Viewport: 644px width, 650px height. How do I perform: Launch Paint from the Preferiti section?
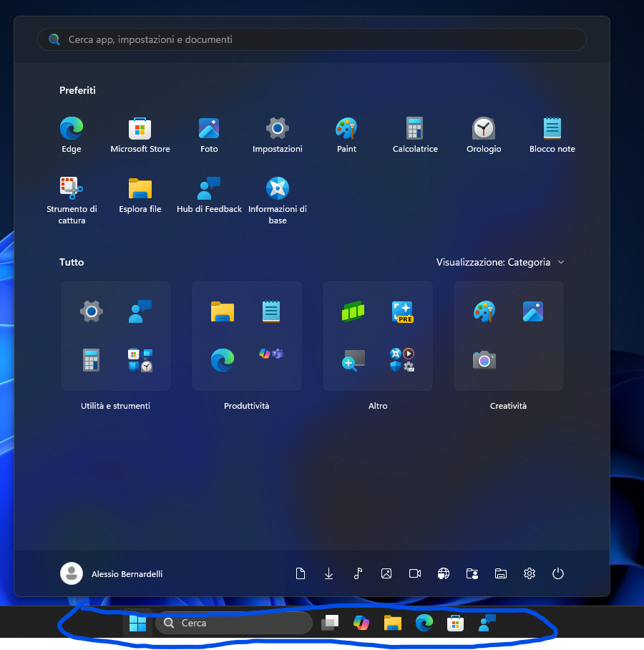pyautogui.click(x=346, y=135)
